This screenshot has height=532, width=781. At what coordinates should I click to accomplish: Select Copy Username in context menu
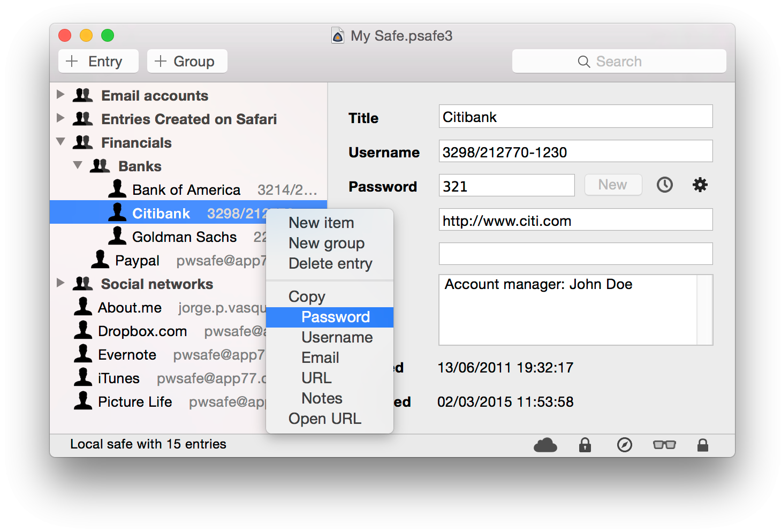click(x=330, y=337)
